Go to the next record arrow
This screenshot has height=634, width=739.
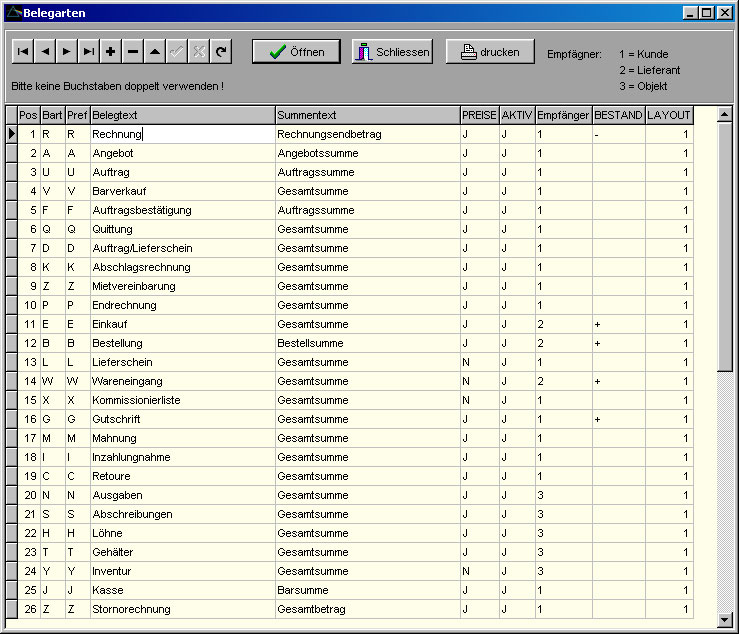[66, 51]
